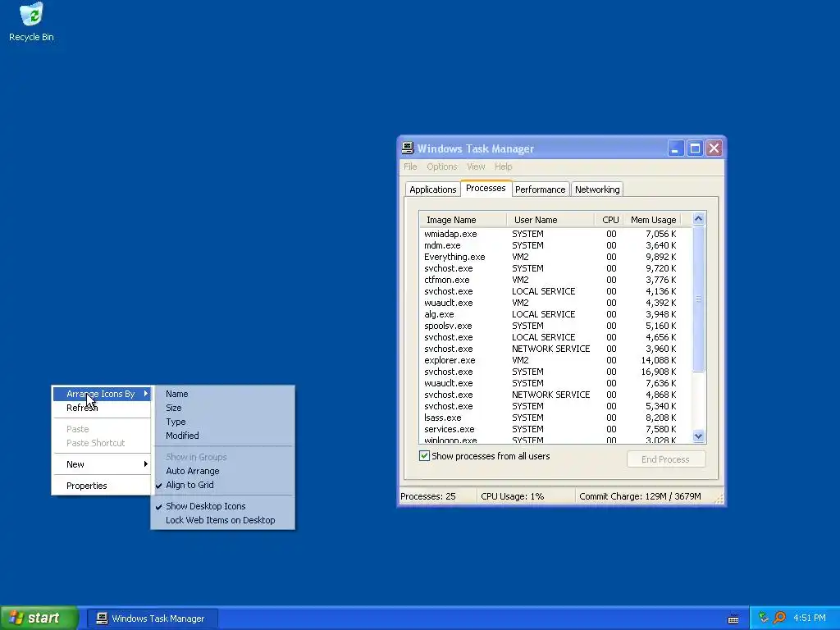Select the services.exe process row
Viewport: 840px width, 630px height.
[555, 429]
